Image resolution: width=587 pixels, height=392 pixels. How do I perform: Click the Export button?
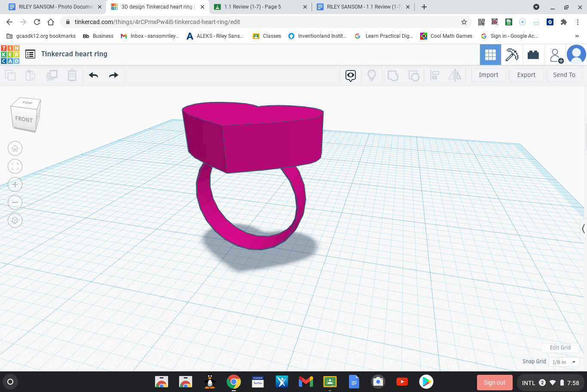pos(526,75)
